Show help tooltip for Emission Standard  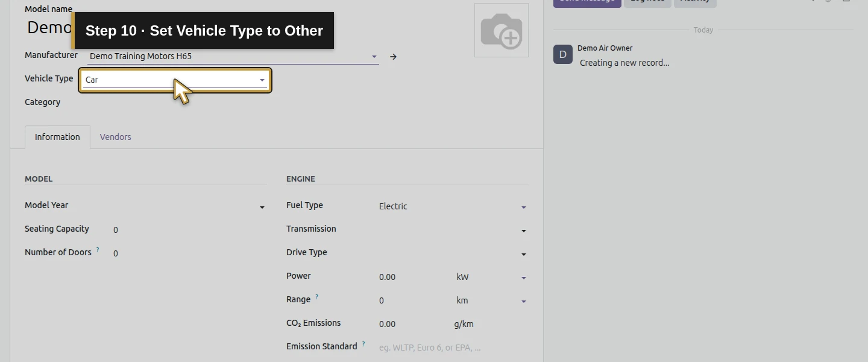363,344
